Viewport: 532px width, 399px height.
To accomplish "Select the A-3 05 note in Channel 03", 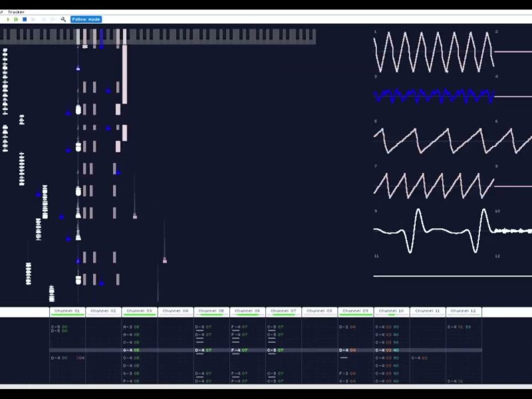I will click(x=131, y=327).
